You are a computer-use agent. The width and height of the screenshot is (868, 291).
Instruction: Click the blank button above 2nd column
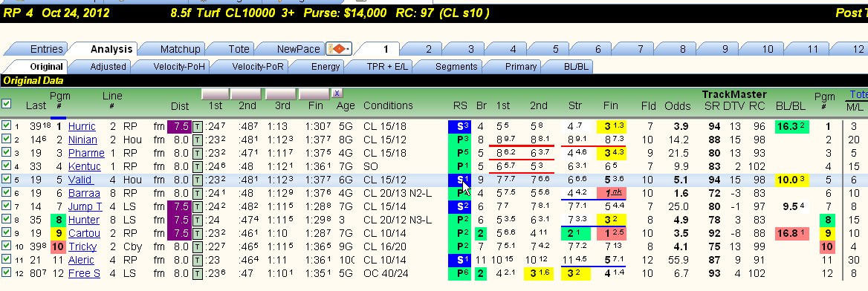(x=246, y=94)
